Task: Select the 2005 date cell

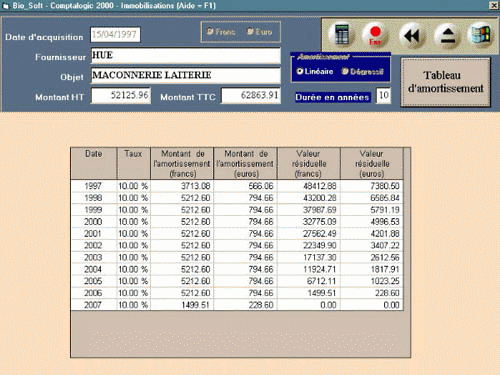Action: (x=94, y=281)
